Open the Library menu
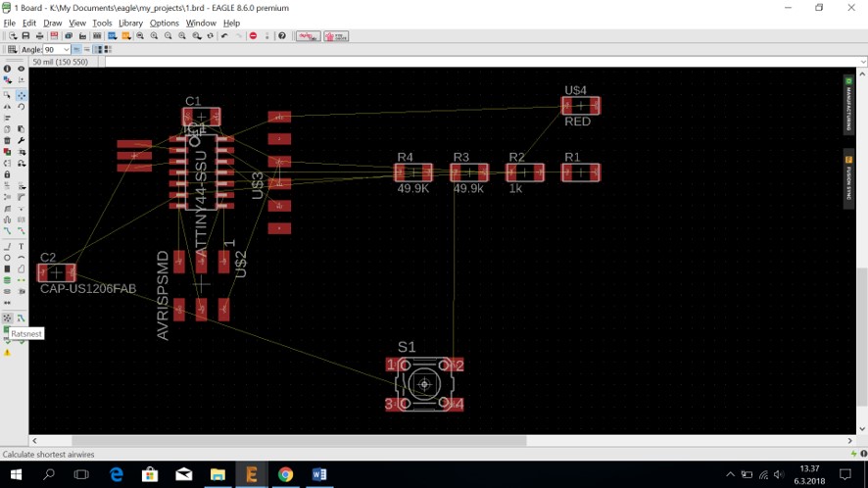 (130, 23)
